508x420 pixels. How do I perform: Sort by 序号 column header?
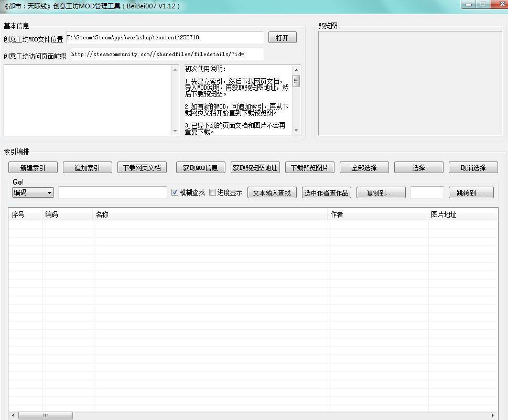25,214
